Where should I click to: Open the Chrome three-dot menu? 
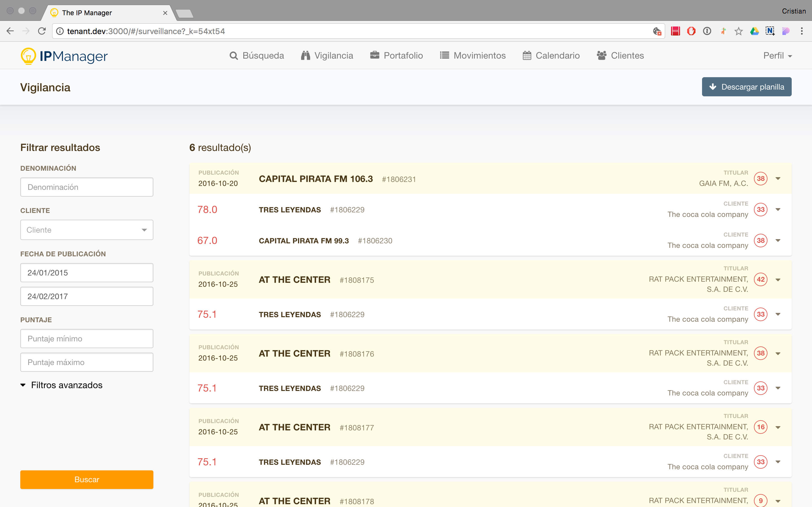coord(802,31)
